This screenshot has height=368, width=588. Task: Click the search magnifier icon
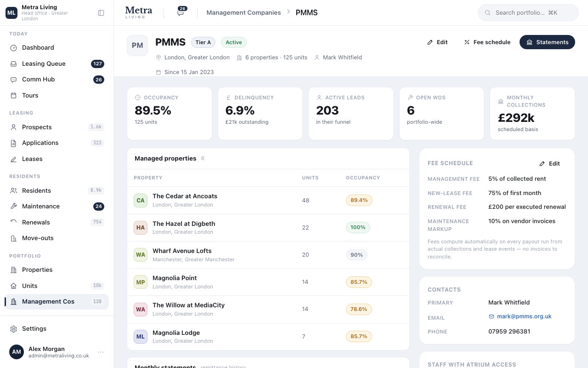[x=488, y=13]
